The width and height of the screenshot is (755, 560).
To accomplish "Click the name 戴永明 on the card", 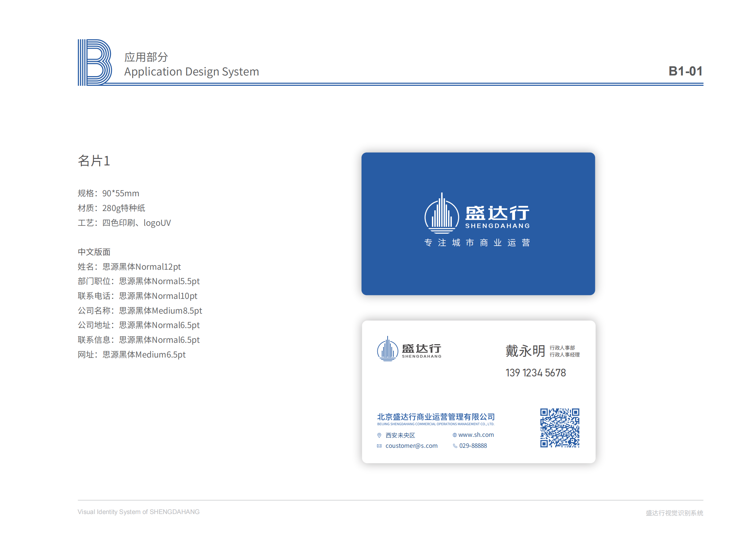I will pyautogui.click(x=525, y=351).
